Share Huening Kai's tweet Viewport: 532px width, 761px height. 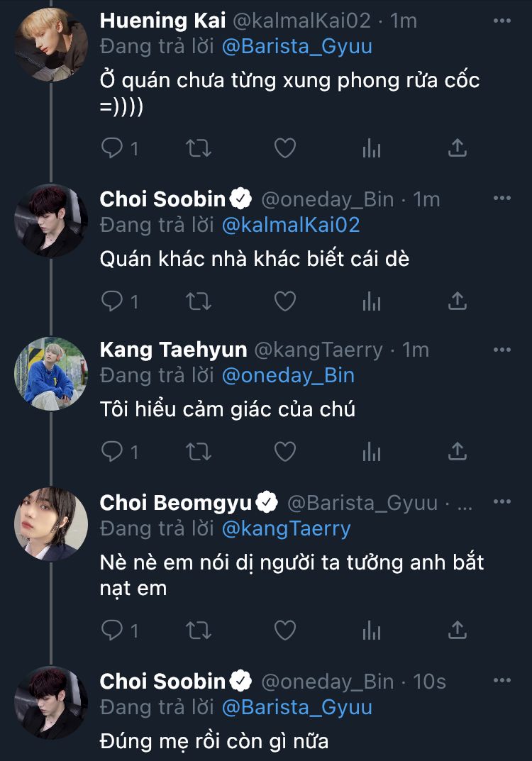click(x=458, y=148)
